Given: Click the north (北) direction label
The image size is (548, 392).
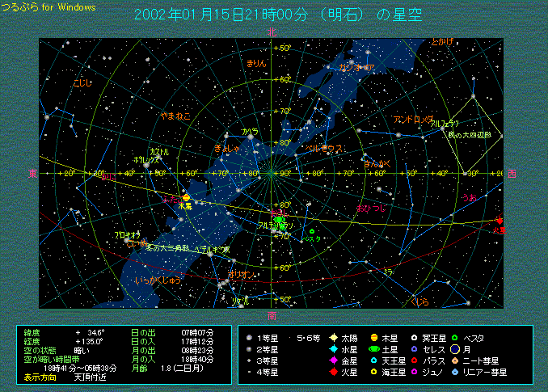Looking at the screenshot, I should click(x=272, y=32).
